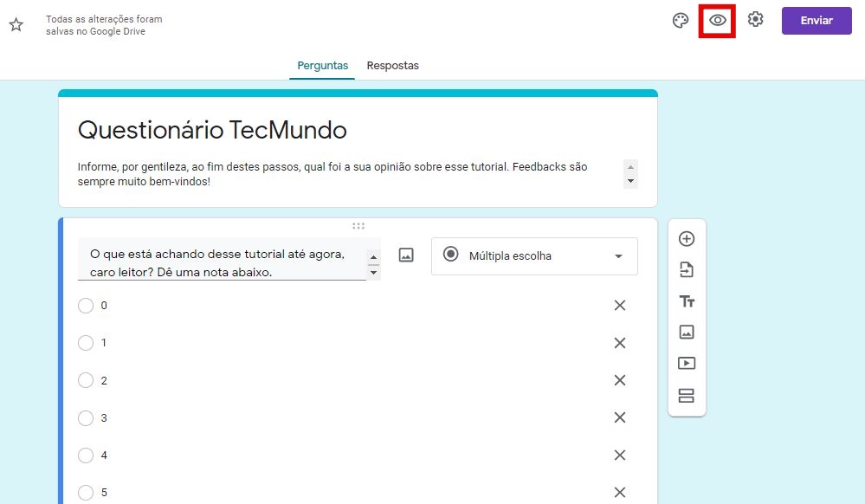Click the saved to Google Drive status text
This screenshot has height=504, width=865.
[x=104, y=25]
